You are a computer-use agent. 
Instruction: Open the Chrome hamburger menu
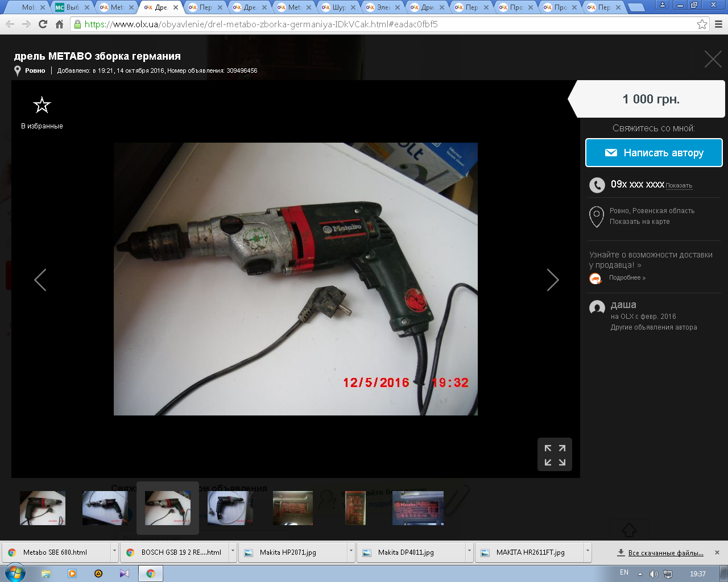(x=718, y=24)
